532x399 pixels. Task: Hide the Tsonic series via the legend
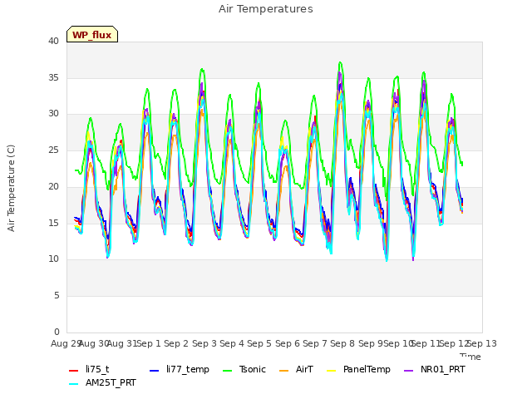244,369
